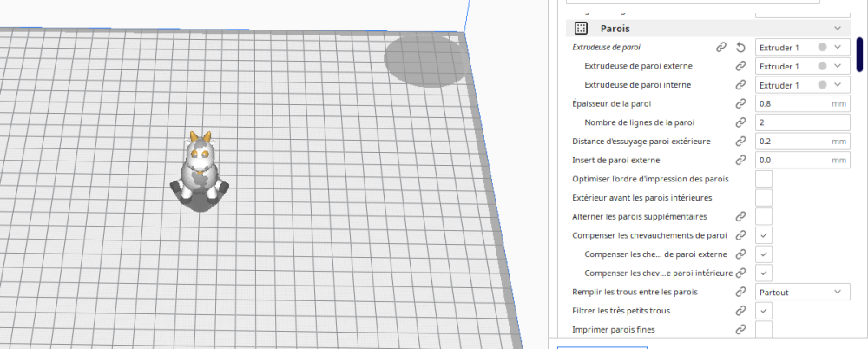The height and width of the screenshot is (349, 868).
Task: Click link icon for Alterner les parois supplémentaires
Action: pyautogui.click(x=740, y=216)
